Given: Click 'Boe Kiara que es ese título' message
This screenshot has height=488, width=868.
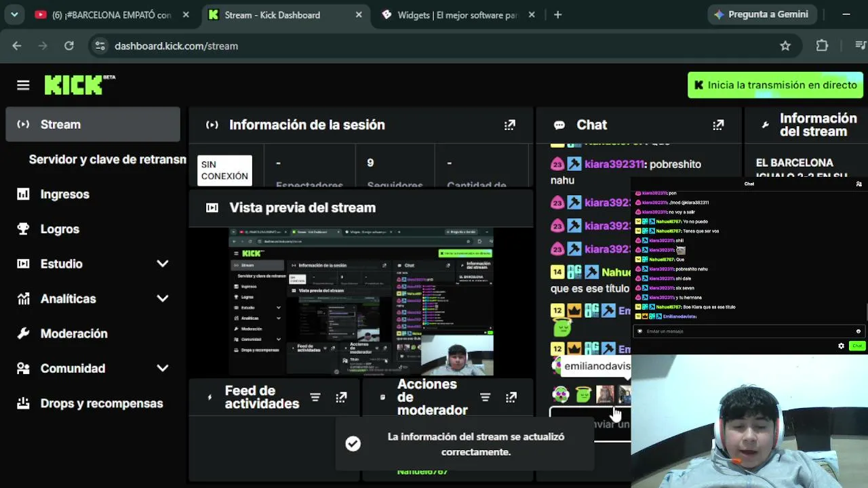Looking at the screenshot, I should tap(709, 307).
